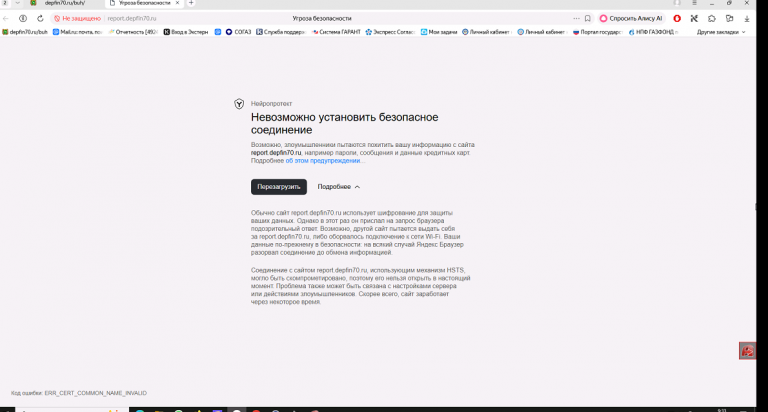Image resolution: width=768 pixels, height=412 pixels.
Task: Open the 'Отчетность' bookmark
Action: pos(133,32)
